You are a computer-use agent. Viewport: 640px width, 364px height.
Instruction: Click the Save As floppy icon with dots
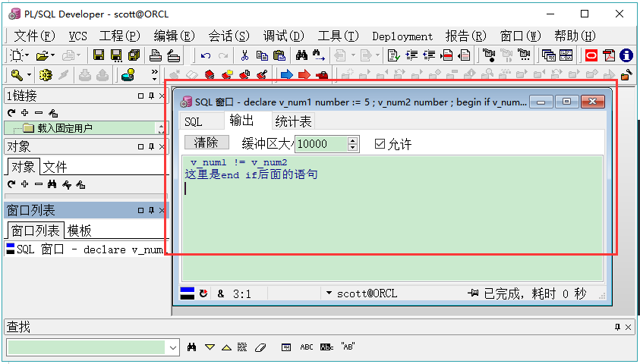(116, 55)
